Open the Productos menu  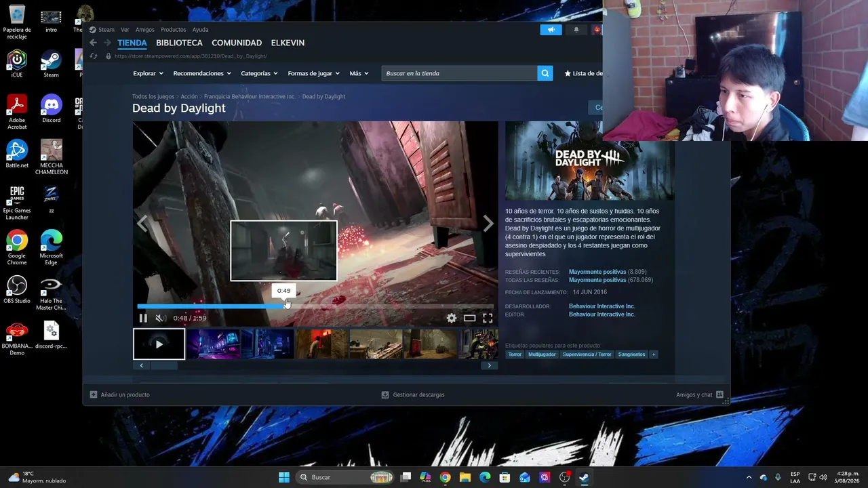point(174,30)
